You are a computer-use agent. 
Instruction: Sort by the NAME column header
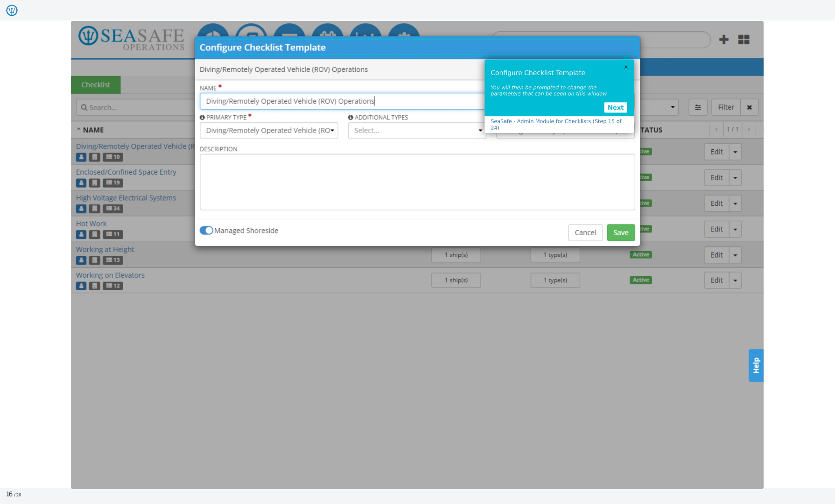(x=93, y=130)
